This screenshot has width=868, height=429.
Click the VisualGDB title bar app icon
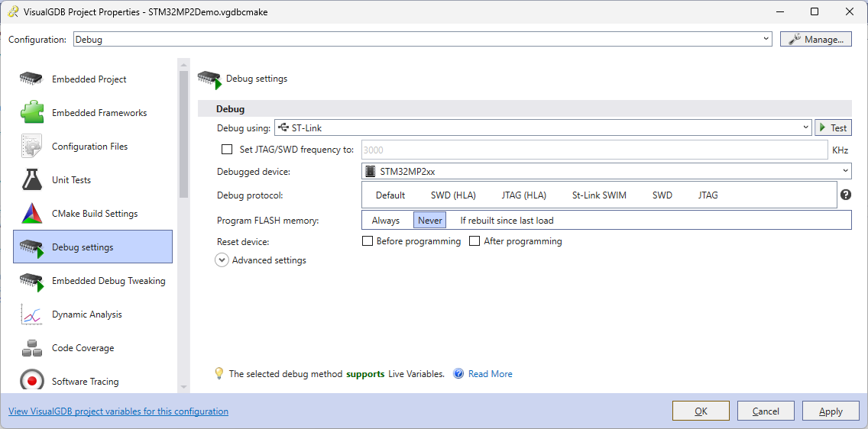[13, 11]
